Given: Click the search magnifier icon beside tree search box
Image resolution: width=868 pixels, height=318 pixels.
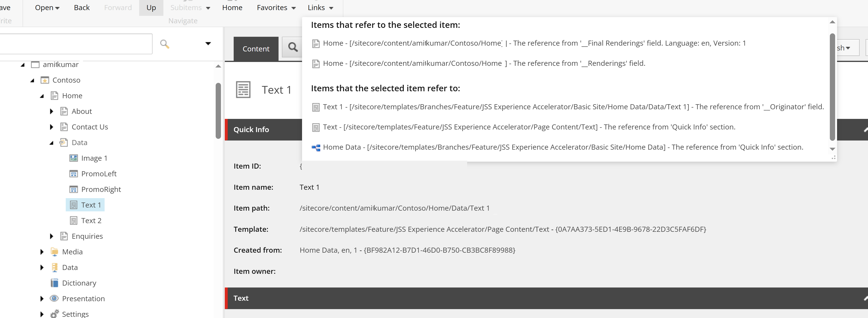Looking at the screenshot, I should 164,44.
